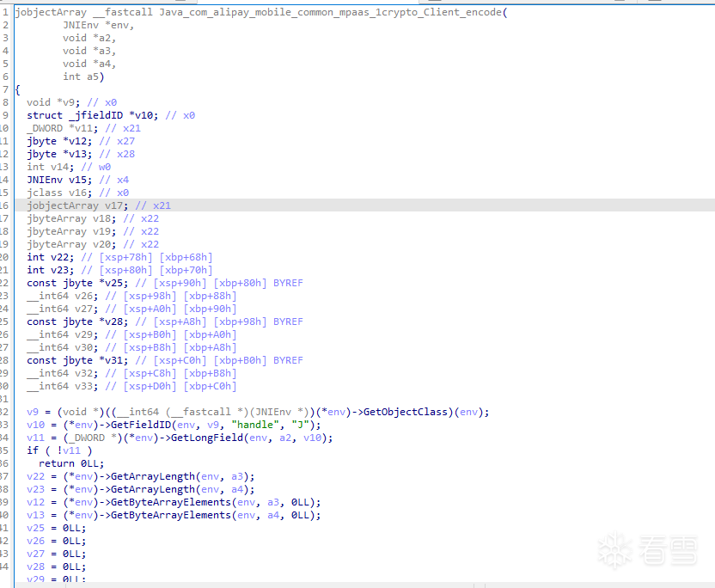This screenshot has height=588, width=715.
Task: Click the 'GetLongField' call
Action: click(207, 438)
